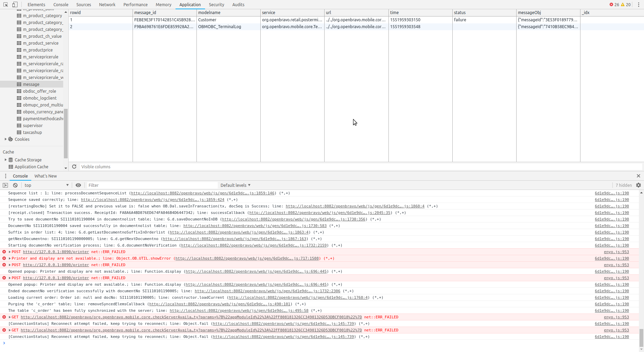Click the inspect element picker icon
This screenshot has height=352, width=644.
tap(5, 4)
